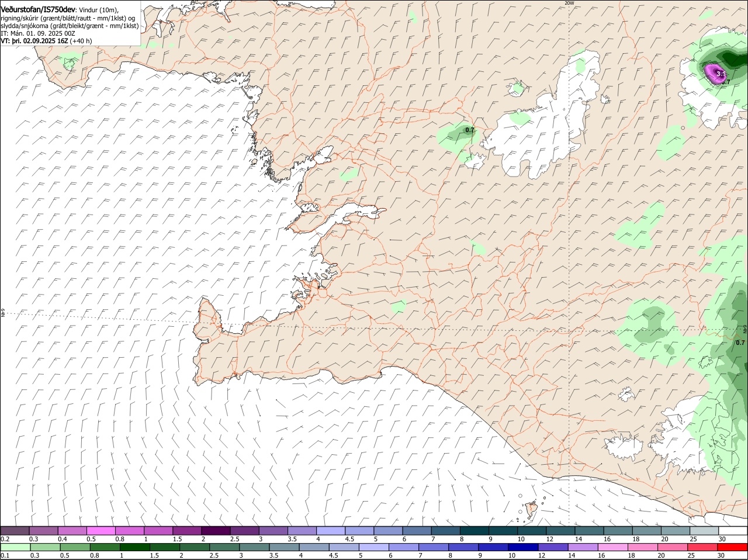Viewport: 748px width, 560px height.
Task: Pick the light gray swatch labelled 25 in the snow legend
Action: pyautogui.click(x=704, y=531)
